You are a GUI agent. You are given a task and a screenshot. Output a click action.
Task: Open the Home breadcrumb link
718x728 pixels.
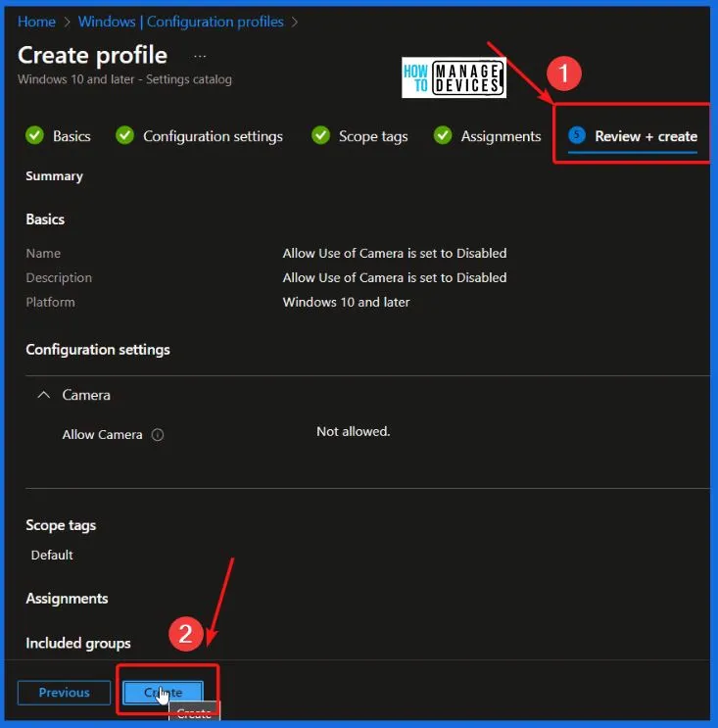pos(36,22)
